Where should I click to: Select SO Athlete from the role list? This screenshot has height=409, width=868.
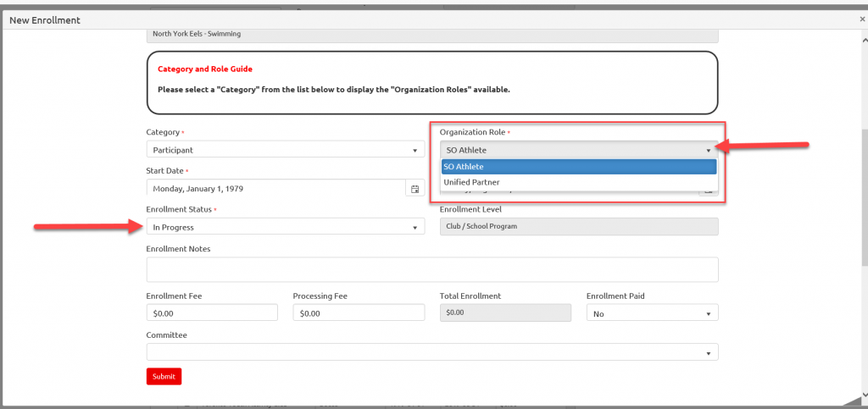tap(579, 166)
